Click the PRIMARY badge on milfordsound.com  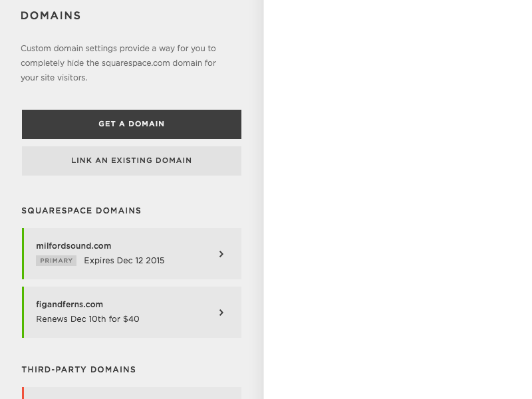click(x=57, y=261)
